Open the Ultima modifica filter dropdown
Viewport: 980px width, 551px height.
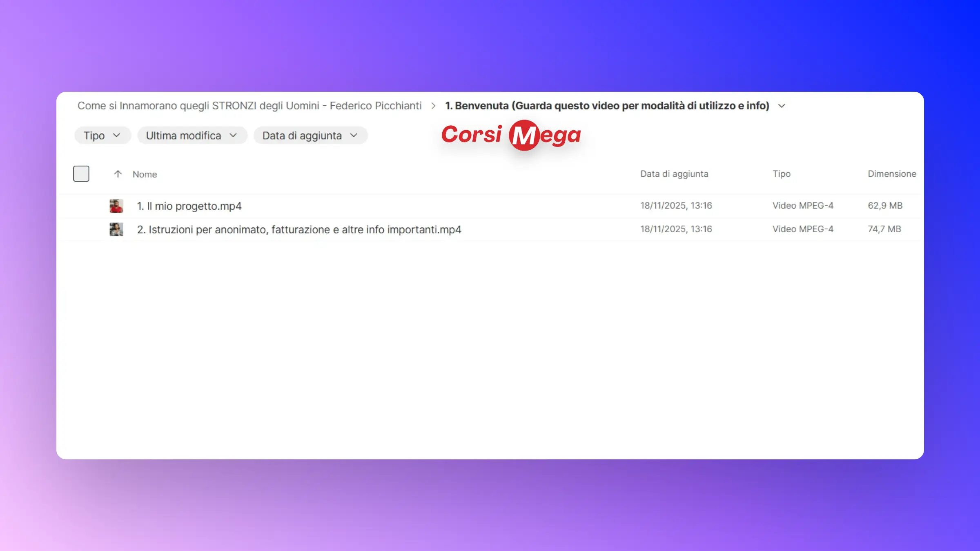click(x=192, y=136)
